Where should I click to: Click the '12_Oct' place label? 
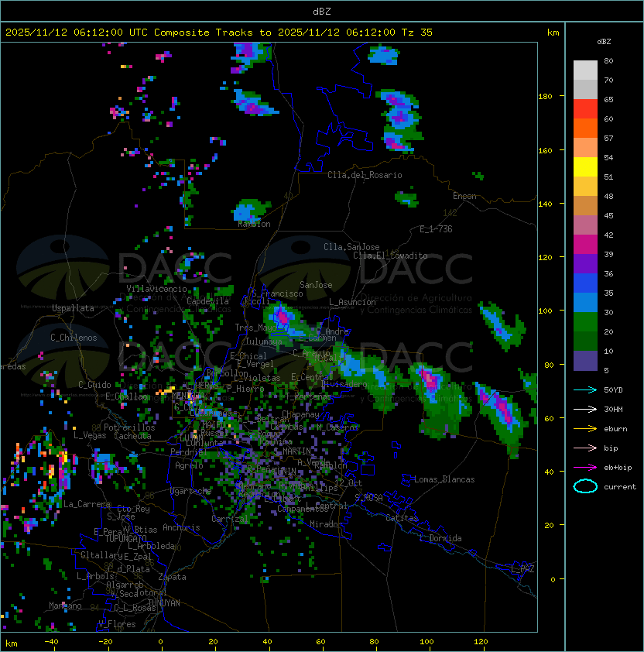point(348,483)
